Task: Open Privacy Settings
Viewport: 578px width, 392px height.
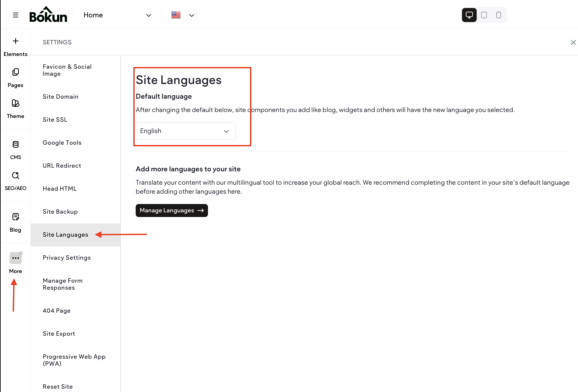Action: pyautogui.click(x=76, y=258)
